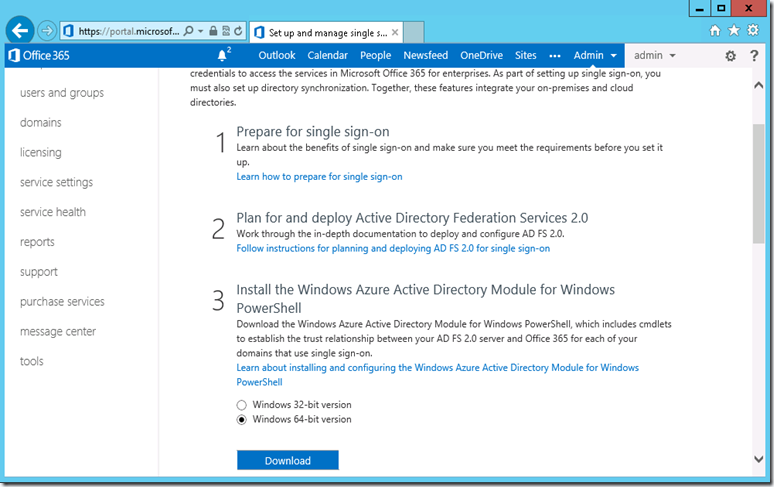774x487 pixels.
Task: Open People from the top navigation
Action: [x=375, y=55]
